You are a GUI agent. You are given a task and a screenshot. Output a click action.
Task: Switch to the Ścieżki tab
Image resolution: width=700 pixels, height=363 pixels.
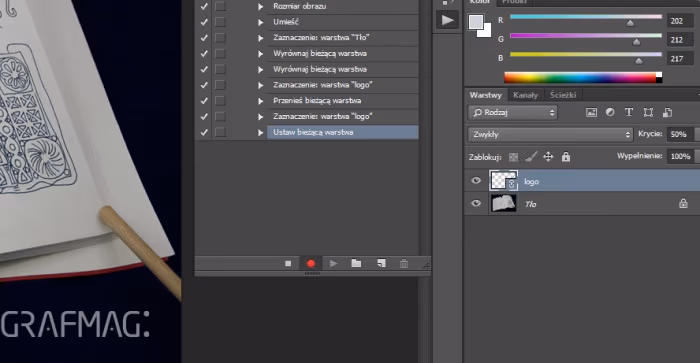(563, 95)
